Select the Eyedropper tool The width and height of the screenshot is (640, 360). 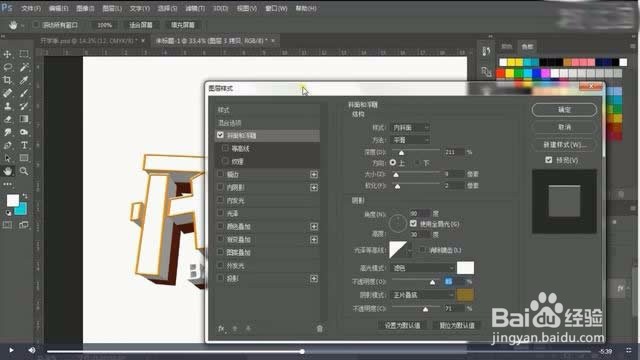click(x=24, y=80)
